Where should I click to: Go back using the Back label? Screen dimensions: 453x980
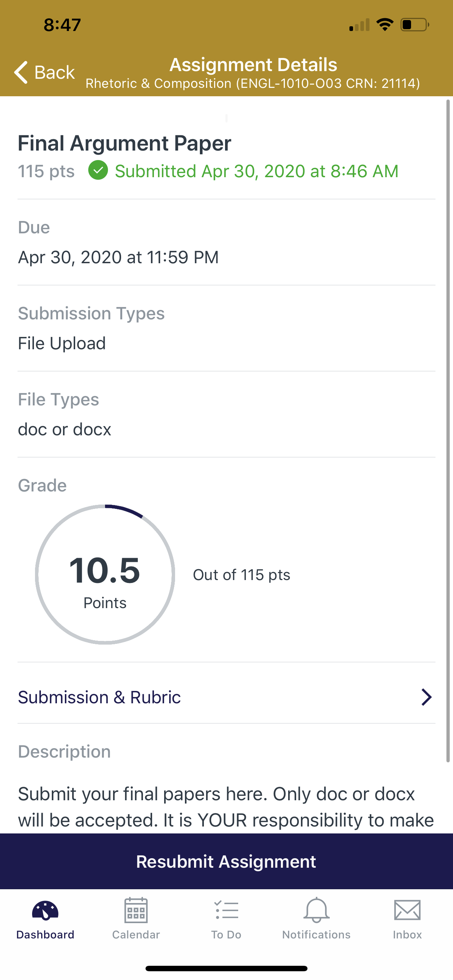point(54,72)
